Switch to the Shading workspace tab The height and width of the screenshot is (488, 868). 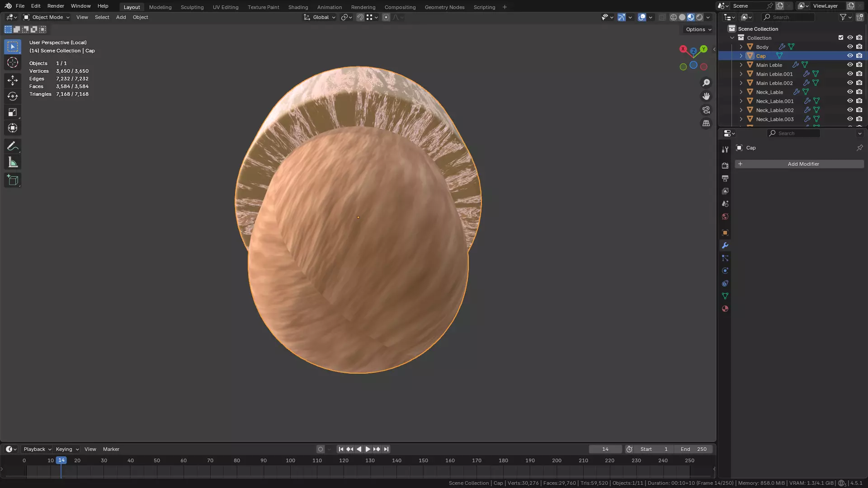coord(298,7)
